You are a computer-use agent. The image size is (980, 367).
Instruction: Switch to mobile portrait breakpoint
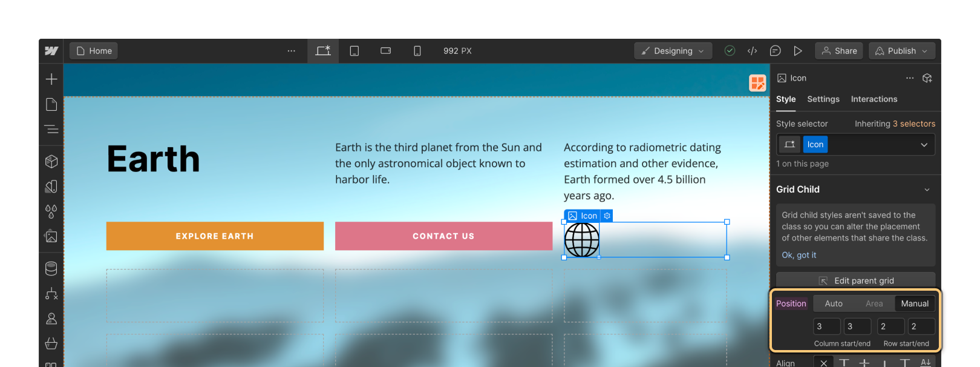coord(417,51)
